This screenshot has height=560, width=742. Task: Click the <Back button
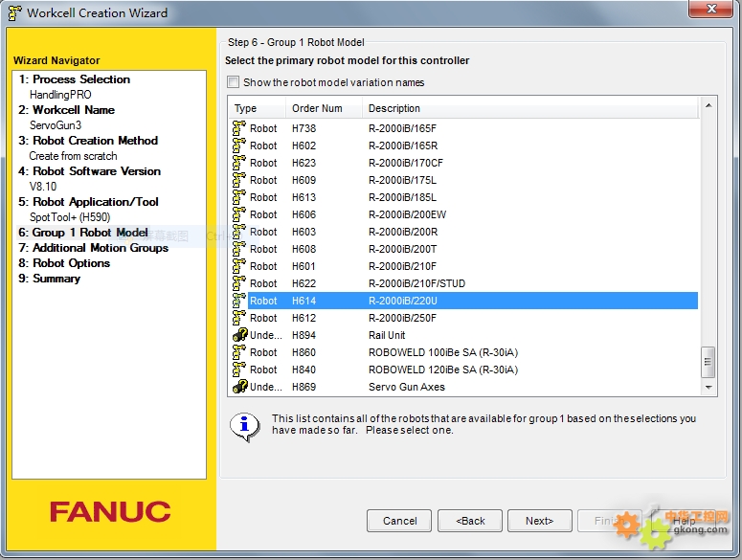click(x=470, y=521)
